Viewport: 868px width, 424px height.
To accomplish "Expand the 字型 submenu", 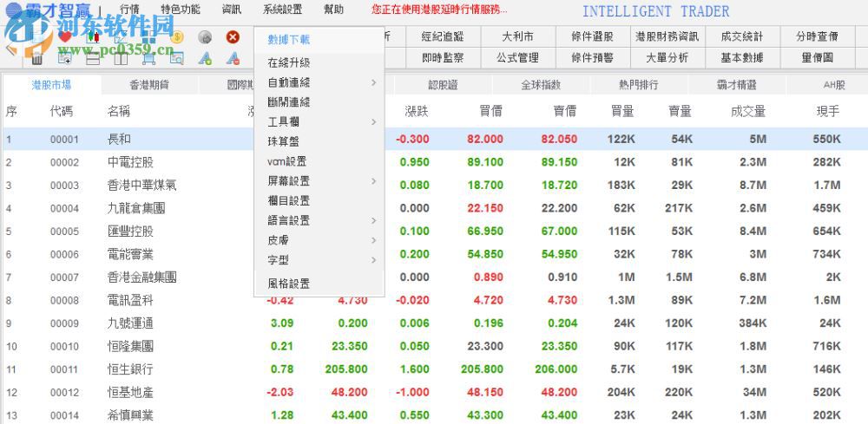I will tap(319, 260).
